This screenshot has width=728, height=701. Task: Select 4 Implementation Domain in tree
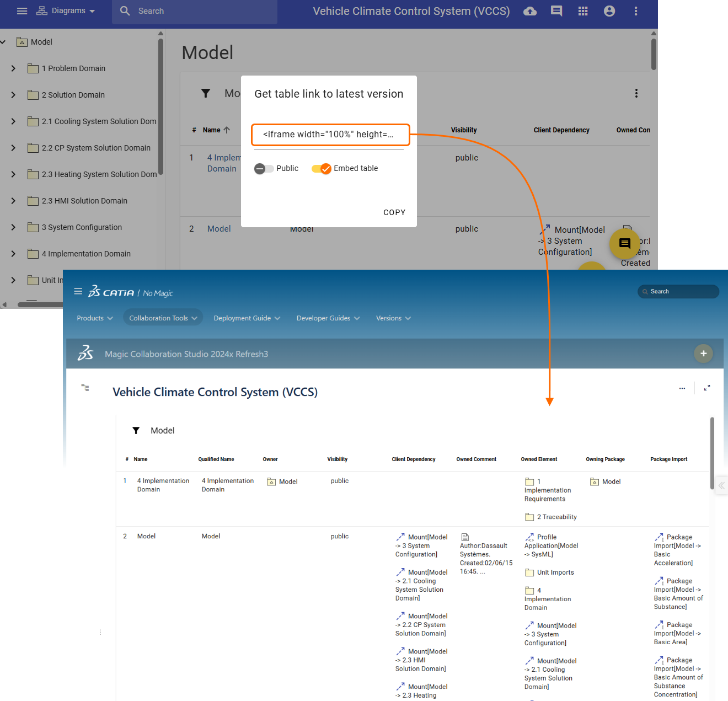(x=86, y=254)
